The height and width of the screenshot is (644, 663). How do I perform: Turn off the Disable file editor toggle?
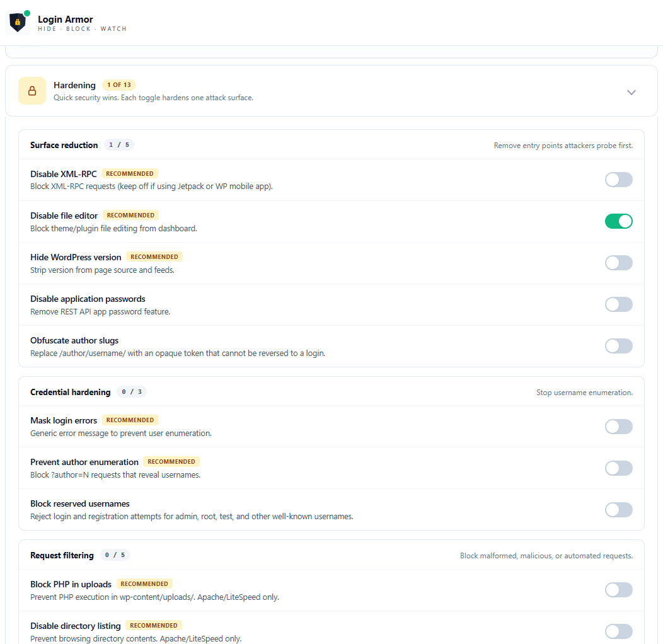point(618,221)
